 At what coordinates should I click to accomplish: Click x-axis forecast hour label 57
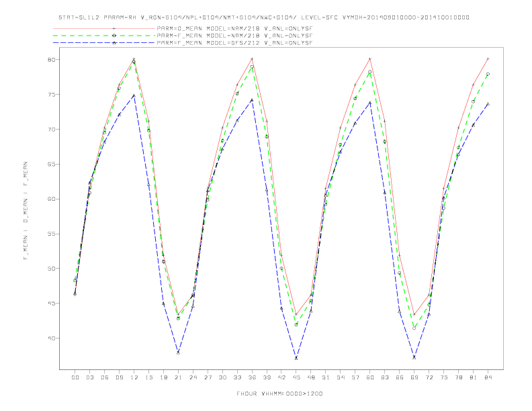[x=355, y=377]
